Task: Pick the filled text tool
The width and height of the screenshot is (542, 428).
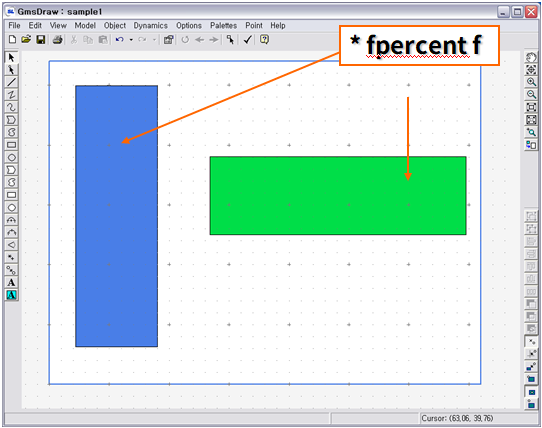Action: click(11, 295)
